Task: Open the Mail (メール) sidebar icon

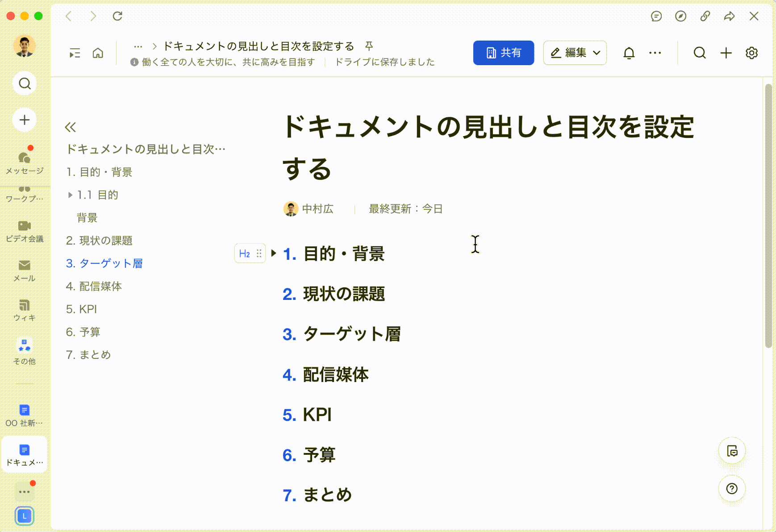Action: [x=25, y=270]
